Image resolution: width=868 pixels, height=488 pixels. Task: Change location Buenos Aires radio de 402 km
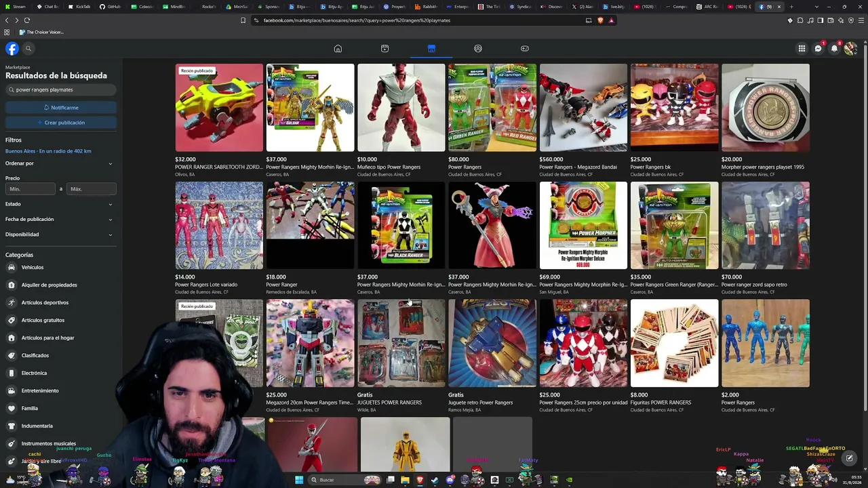pyautogui.click(x=48, y=151)
